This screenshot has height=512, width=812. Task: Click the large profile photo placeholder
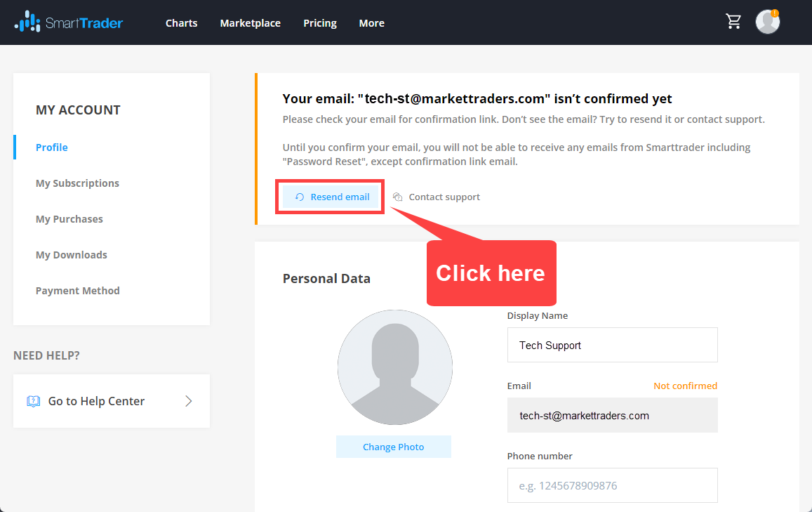(394, 367)
